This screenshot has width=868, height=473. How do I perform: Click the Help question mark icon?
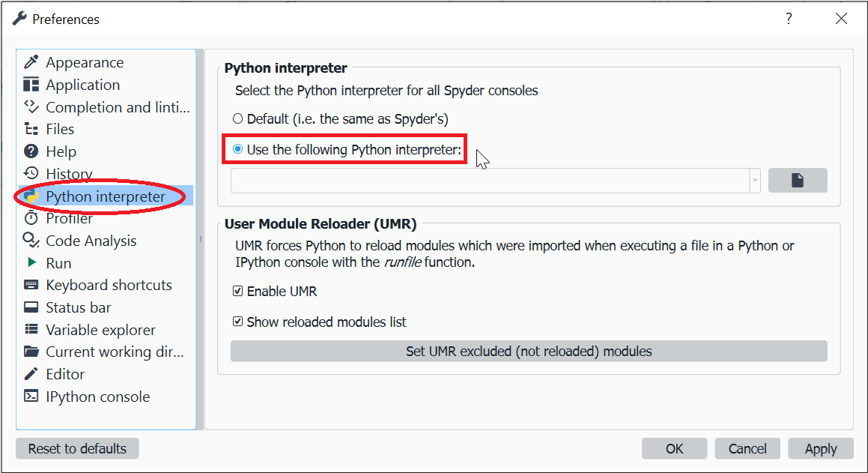[31, 151]
